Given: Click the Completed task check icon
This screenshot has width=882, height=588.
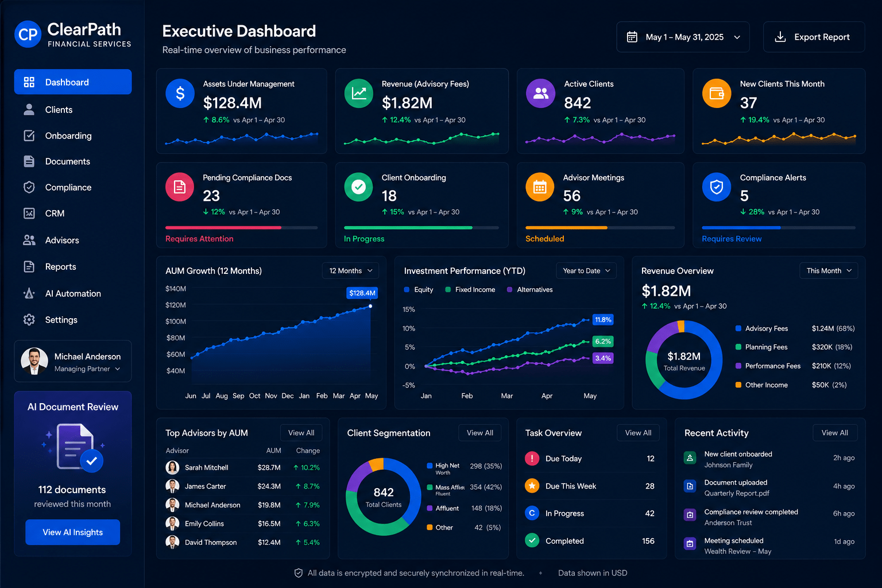Looking at the screenshot, I should (532, 541).
